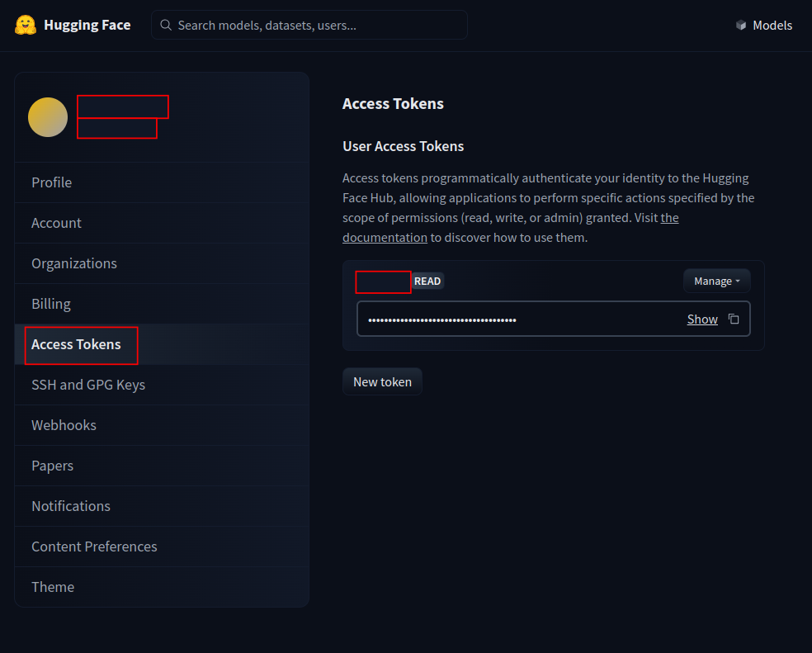Click the Hugging Face logo emoji
Image resolution: width=812 pixels, height=653 pixels.
click(26, 25)
